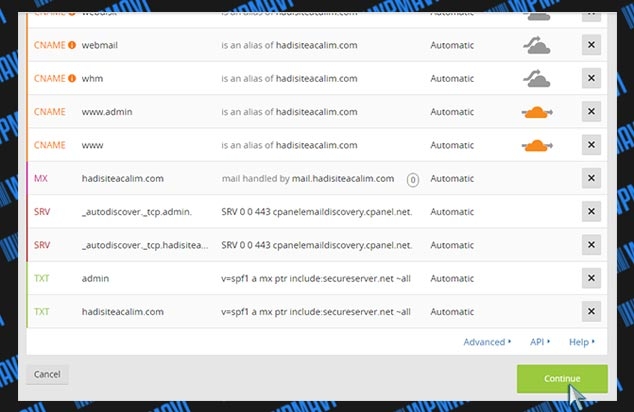Viewport: 634px width, 412px height.
Task: Toggle Cloudflare proxy cloud for whm record
Action: (537, 78)
